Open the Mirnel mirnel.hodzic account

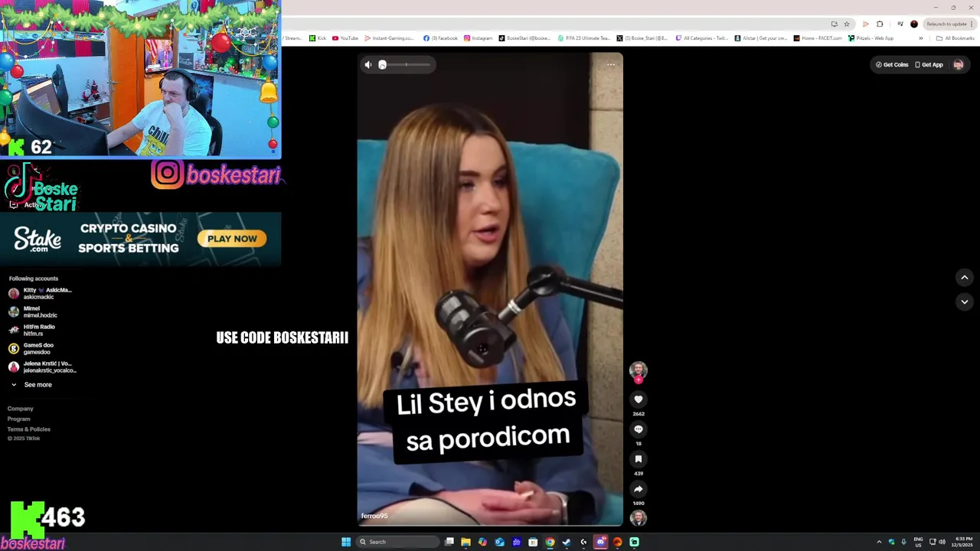click(33, 311)
